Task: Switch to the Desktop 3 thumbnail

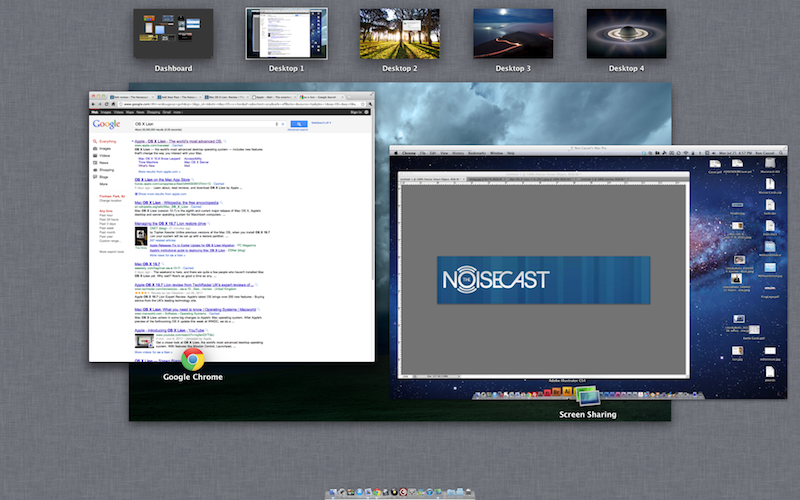Action: [513, 33]
